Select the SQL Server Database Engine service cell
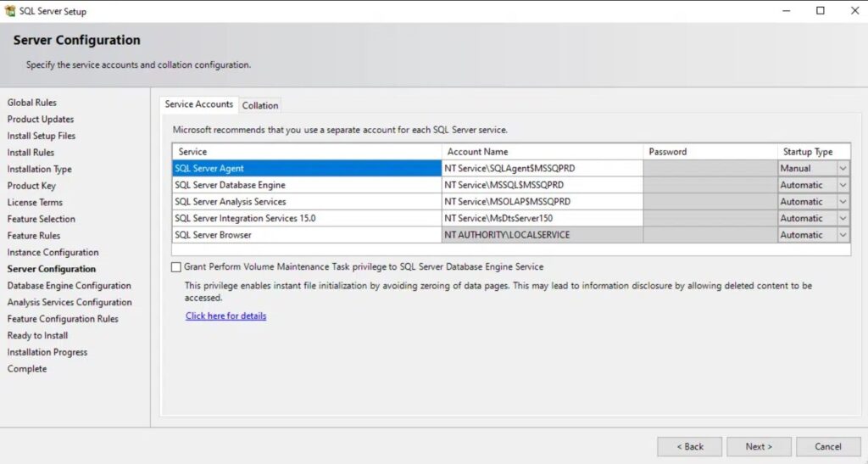Viewport: 868px width, 464px height. coord(307,185)
